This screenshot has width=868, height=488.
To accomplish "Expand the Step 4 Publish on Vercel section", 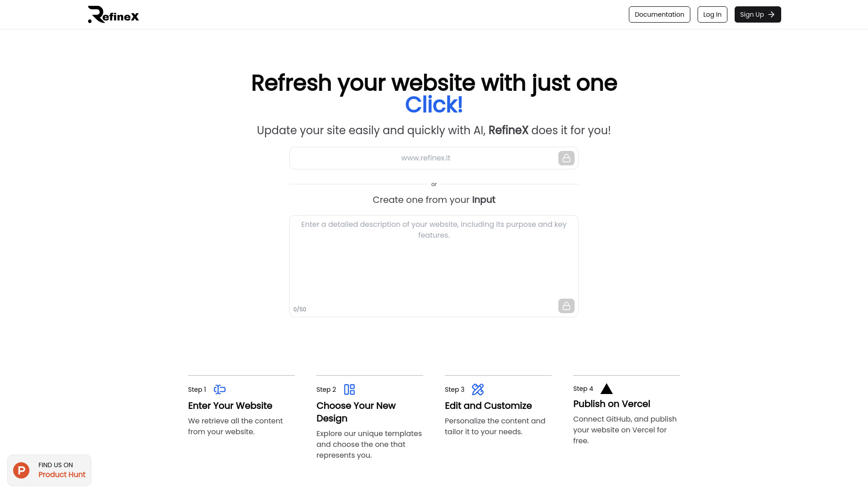I will pos(612,404).
